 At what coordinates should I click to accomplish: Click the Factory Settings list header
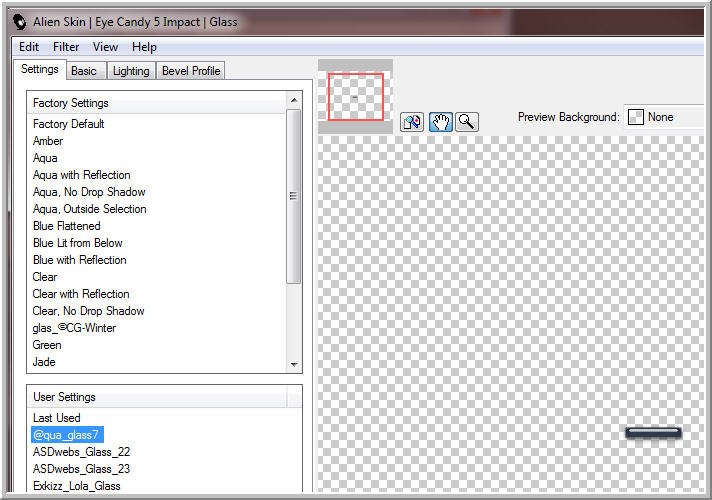click(157, 103)
